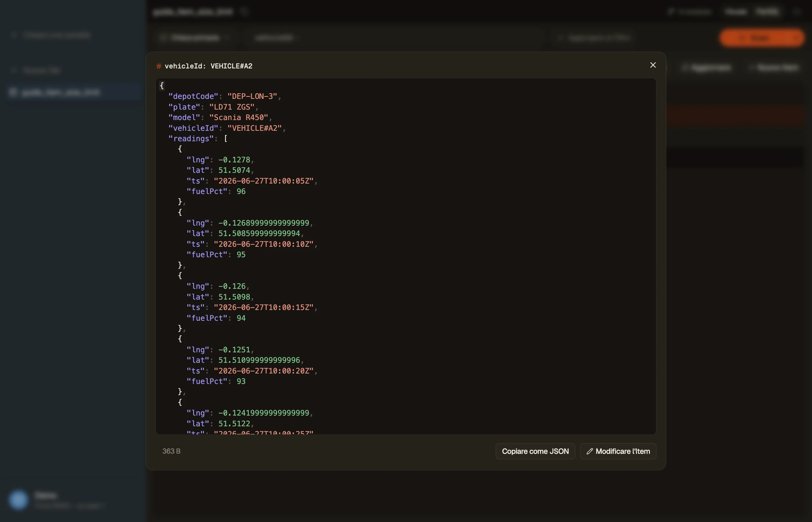This screenshot has width=812, height=522.
Task: Click the orange hash icon beside vehicleId
Action: pyautogui.click(x=159, y=66)
